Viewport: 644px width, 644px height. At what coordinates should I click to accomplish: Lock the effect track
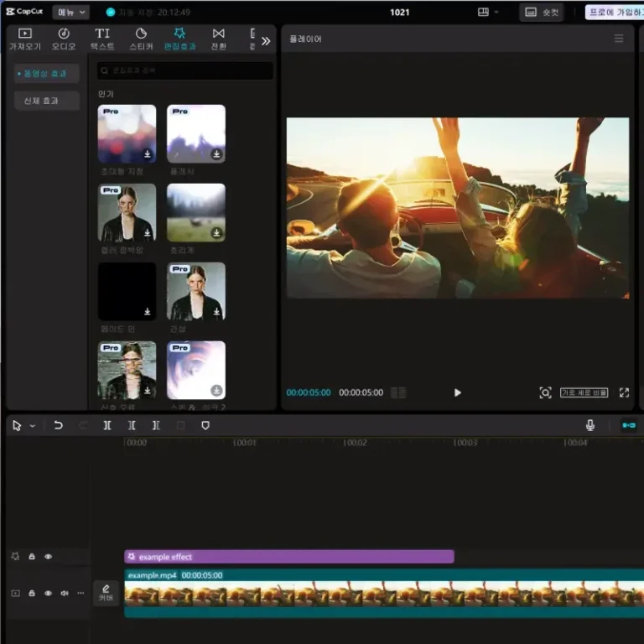(32, 557)
